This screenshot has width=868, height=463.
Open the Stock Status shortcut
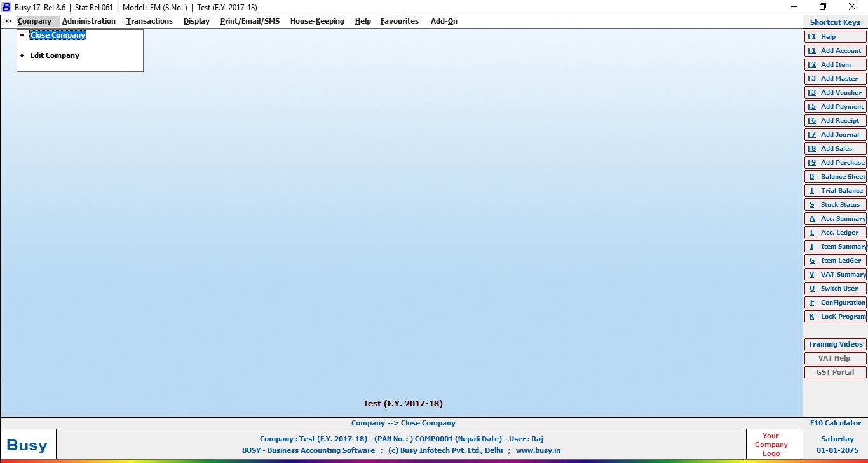pos(835,204)
